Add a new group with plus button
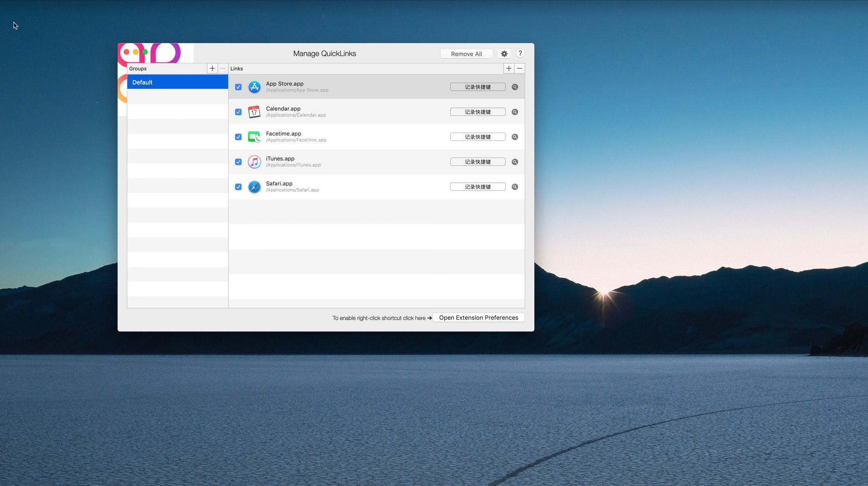Viewport: 868px width, 486px height. click(212, 68)
